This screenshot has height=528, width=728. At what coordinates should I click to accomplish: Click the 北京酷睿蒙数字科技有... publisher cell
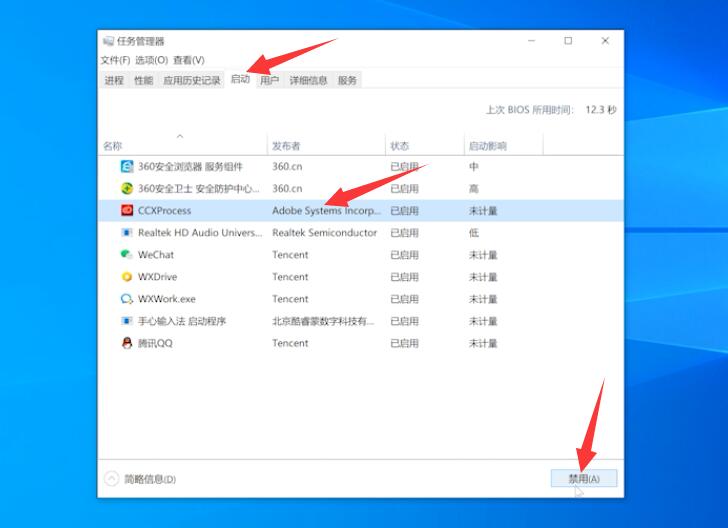[x=323, y=321]
